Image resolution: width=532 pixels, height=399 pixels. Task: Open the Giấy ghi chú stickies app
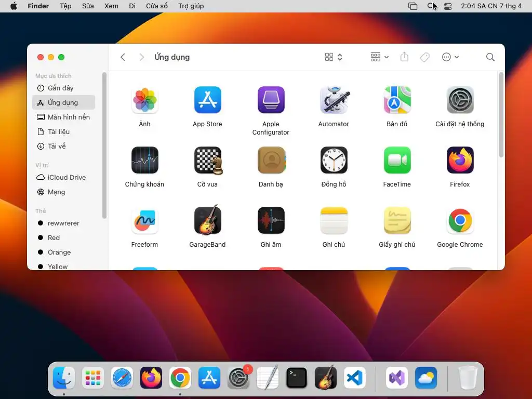click(397, 220)
